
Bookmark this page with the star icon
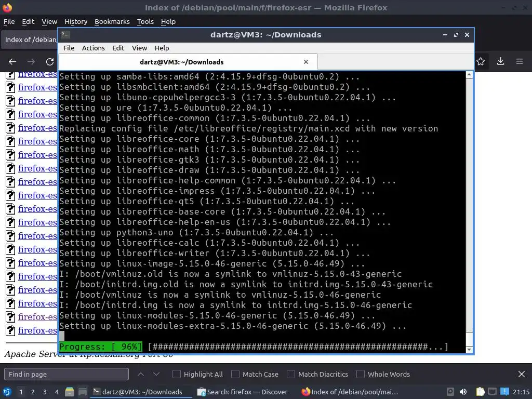(x=481, y=61)
